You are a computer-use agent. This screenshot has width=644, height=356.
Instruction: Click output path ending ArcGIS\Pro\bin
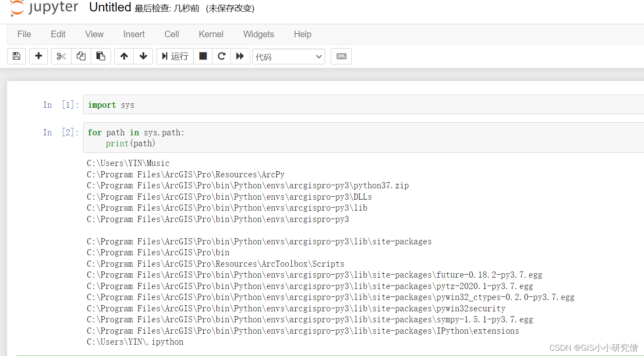point(158,253)
